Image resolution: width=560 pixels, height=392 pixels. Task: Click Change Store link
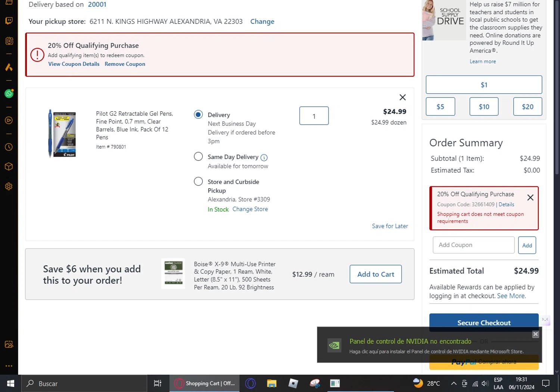(x=250, y=209)
